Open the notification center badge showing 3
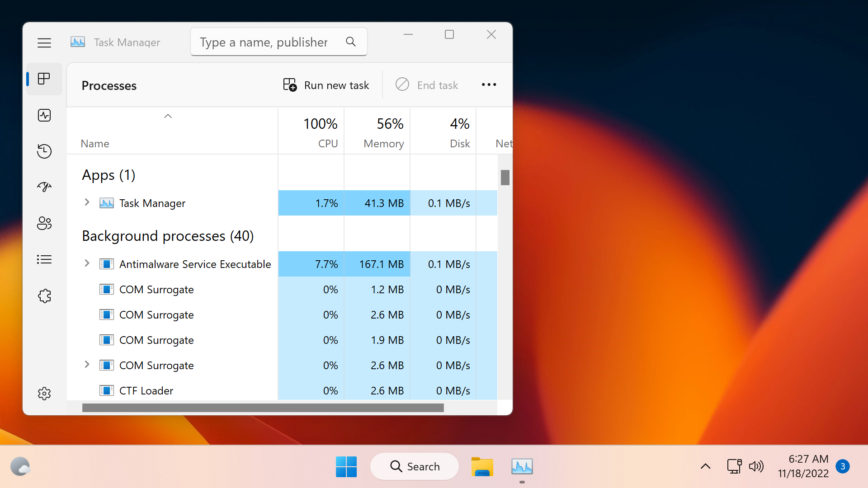Image resolution: width=868 pixels, height=488 pixels. point(843,466)
